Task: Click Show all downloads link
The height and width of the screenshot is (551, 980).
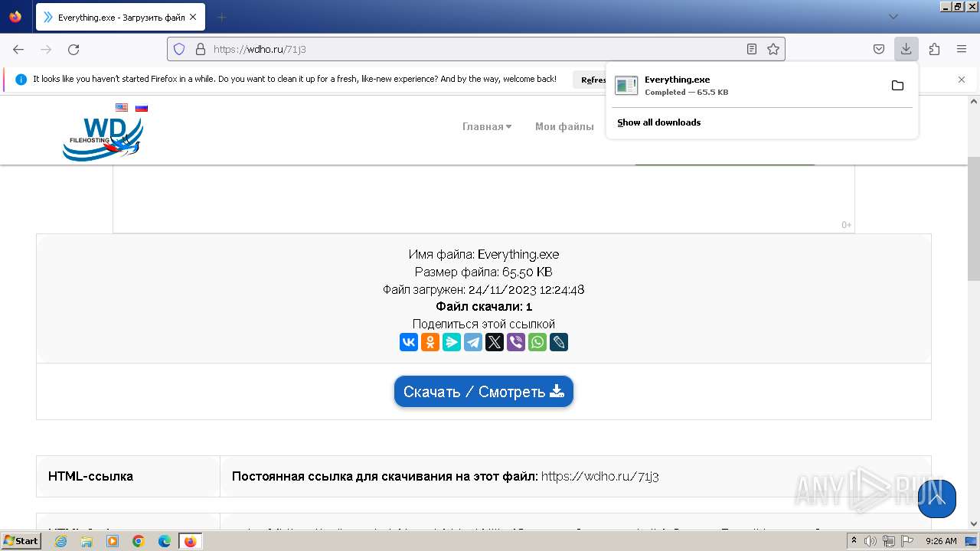Action: tap(659, 122)
